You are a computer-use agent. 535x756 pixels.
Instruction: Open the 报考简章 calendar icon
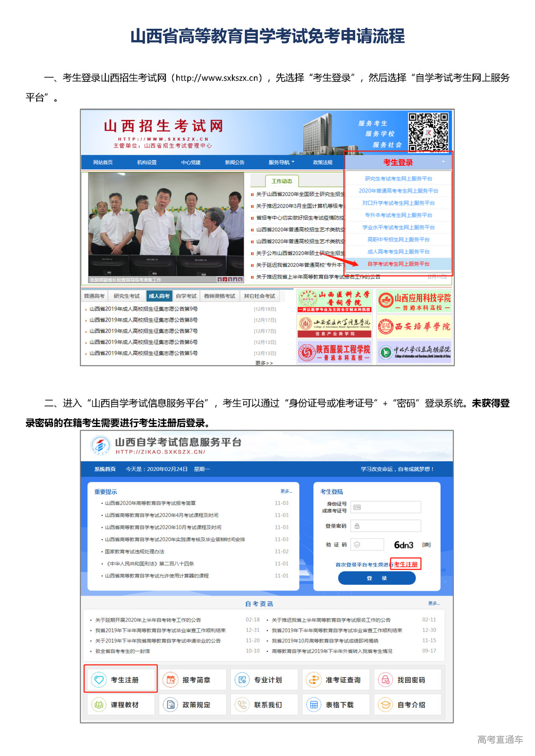[x=170, y=680]
